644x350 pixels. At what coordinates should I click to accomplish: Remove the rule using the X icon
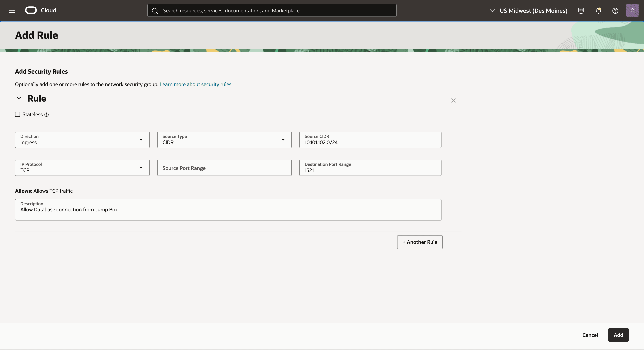[x=453, y=100]
